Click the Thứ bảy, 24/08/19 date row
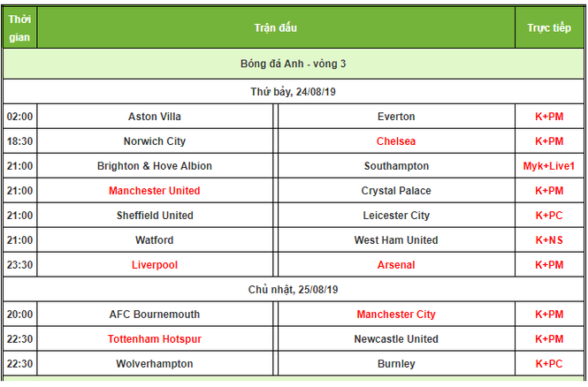Screen dimensions: 588x387 [294, 92]
